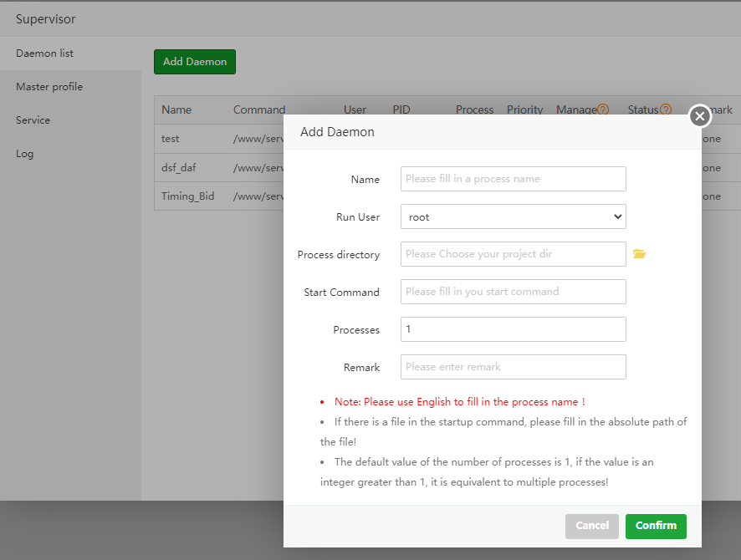Close the Add Daemon dialog with X

pyautogui.click(x=700, y=116)
